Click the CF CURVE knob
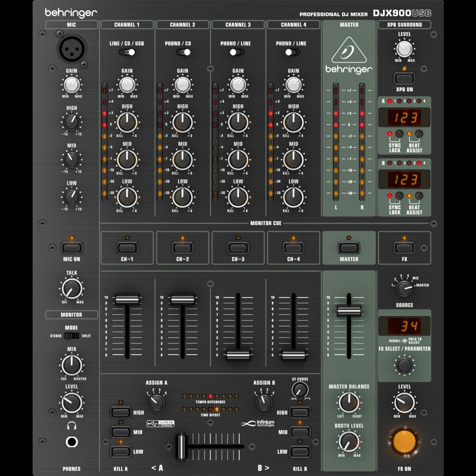Image resolution: width=476 pixels, height=476 pixels. coord(299,389)
